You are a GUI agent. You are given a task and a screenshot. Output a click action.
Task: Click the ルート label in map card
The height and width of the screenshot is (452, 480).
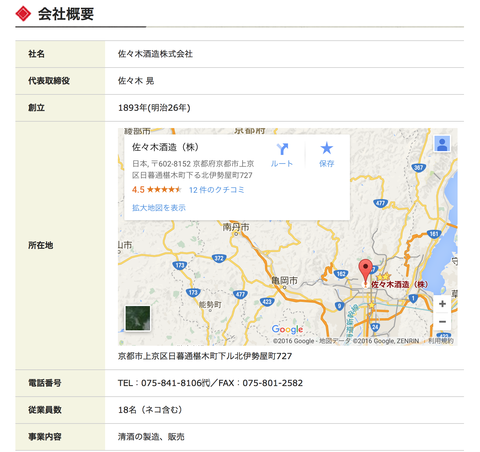(x=282, y=164)
